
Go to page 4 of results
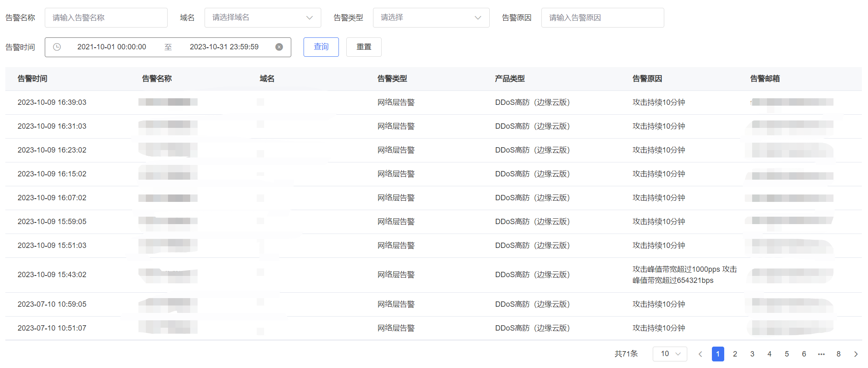(769, 354)
